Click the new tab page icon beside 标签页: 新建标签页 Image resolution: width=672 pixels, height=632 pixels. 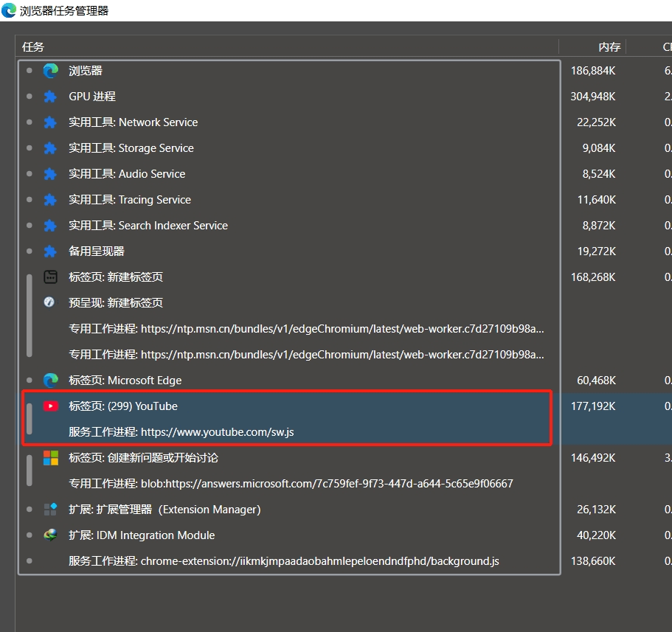[x=51, y=277]
